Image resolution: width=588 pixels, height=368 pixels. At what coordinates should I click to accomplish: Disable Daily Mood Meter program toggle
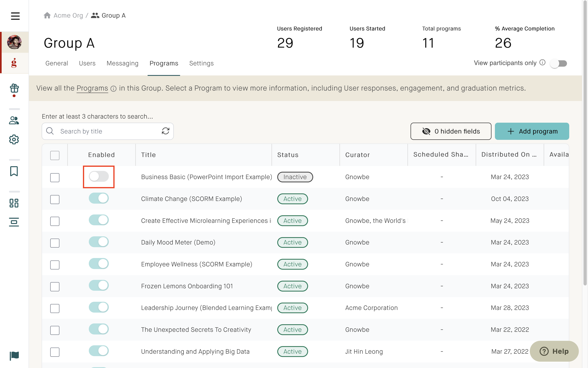click(99, 242)
